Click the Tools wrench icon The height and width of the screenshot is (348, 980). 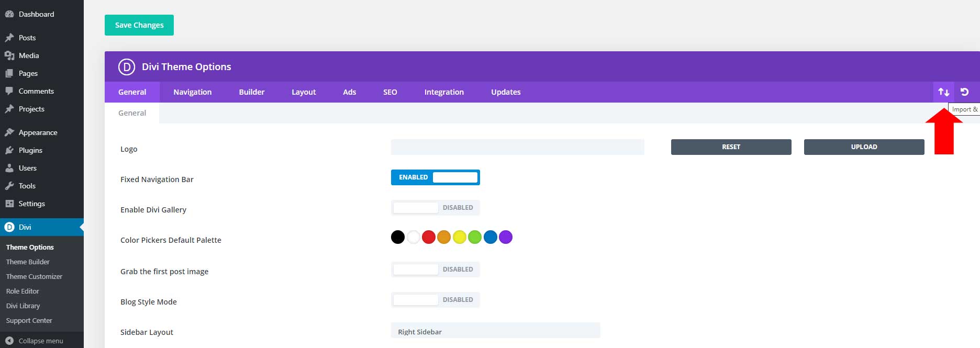9,186
